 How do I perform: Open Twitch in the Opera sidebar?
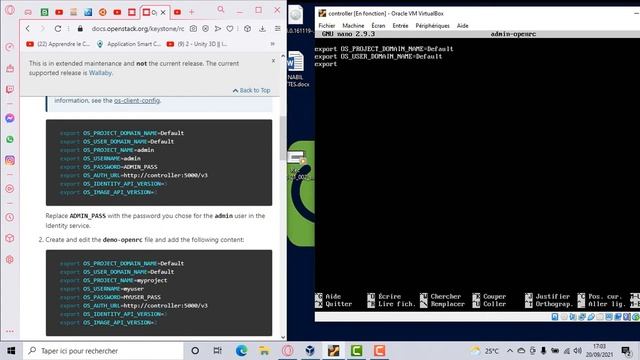tap(10, 89)
